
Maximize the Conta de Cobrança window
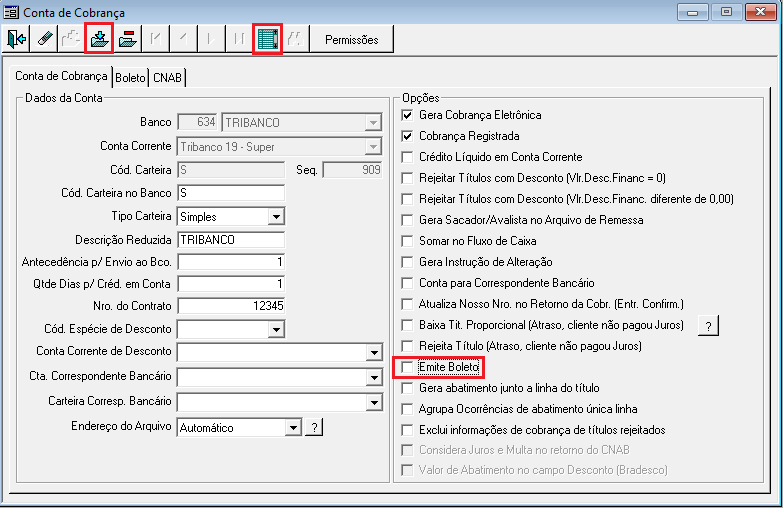point(727,12)
